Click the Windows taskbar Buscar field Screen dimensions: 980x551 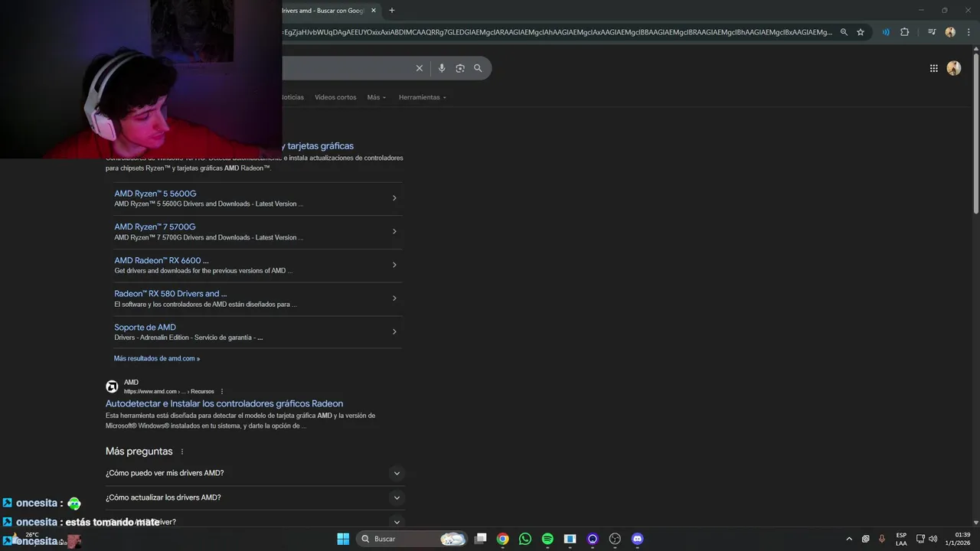(x=412, y=539)
